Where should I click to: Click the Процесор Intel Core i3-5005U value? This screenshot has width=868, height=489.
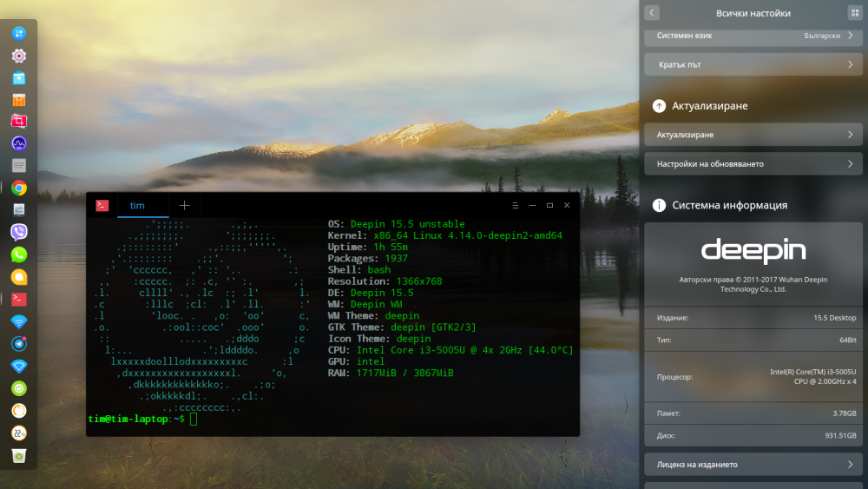pos(813,377)
